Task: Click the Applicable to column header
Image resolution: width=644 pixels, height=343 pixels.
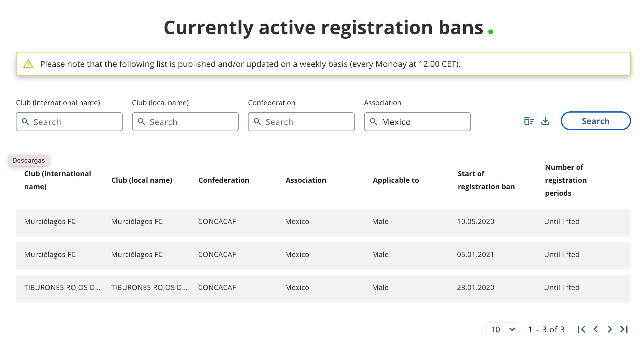Action: coord(396,180)
